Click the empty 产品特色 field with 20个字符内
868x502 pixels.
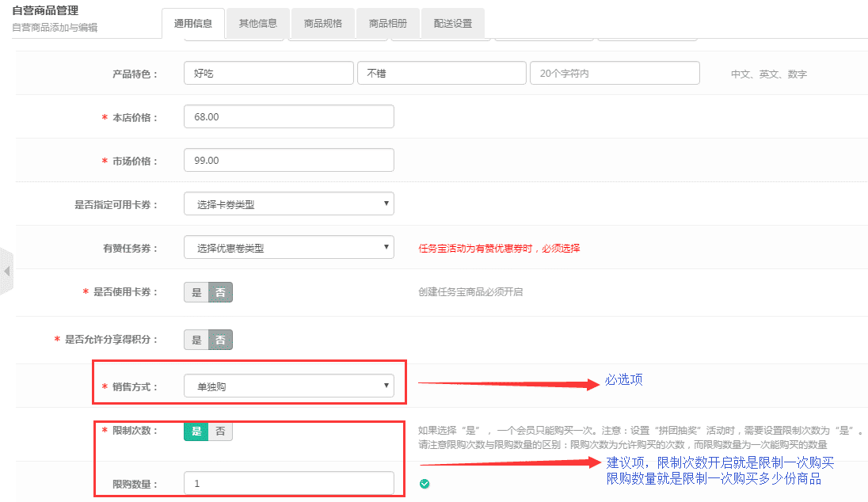pyautogui.click(x=615, y=74)
